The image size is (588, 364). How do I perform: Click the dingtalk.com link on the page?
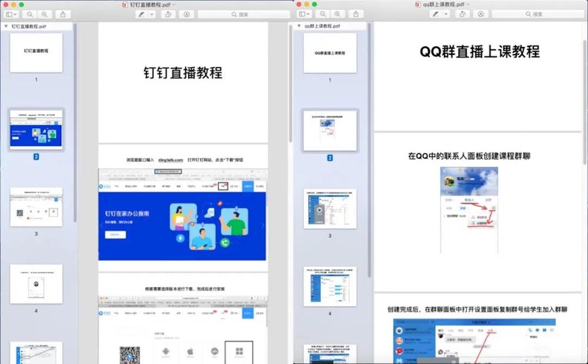pyautogui.click(x=171, y=160)
